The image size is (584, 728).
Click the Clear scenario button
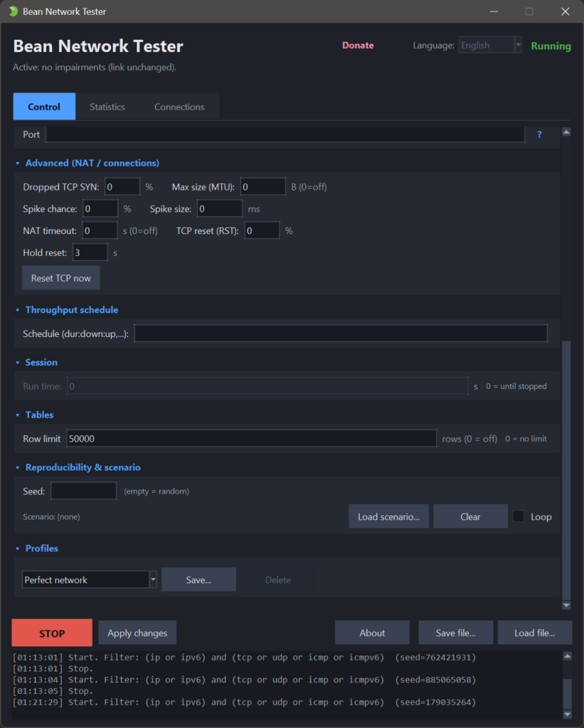[x=470, y=516]
